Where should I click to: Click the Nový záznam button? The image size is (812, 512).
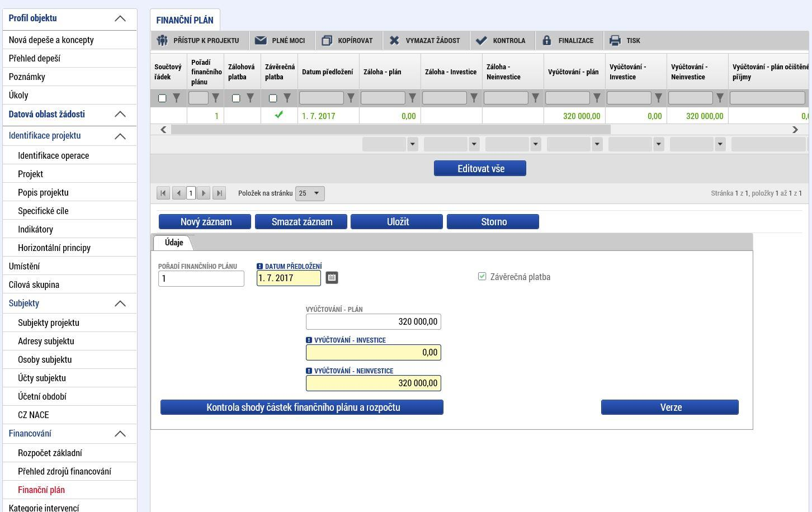[x=205, y=222]
